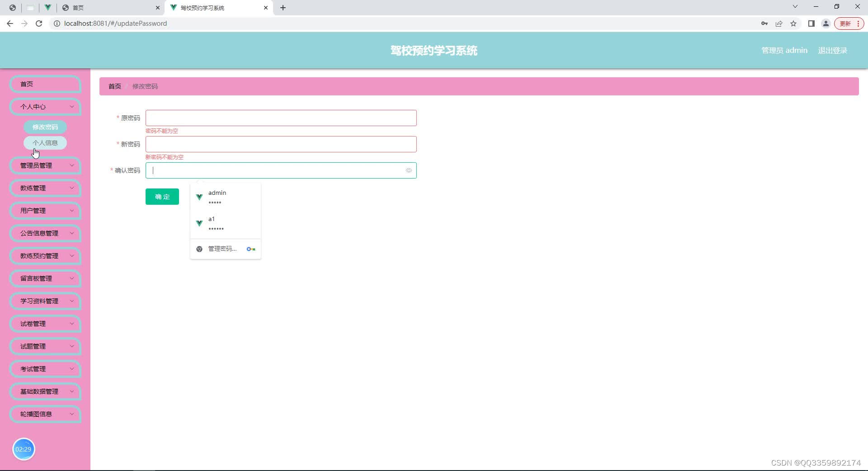Click the green 确定 button
This screenshot has width=868, height=471.
tap(162, 197)
